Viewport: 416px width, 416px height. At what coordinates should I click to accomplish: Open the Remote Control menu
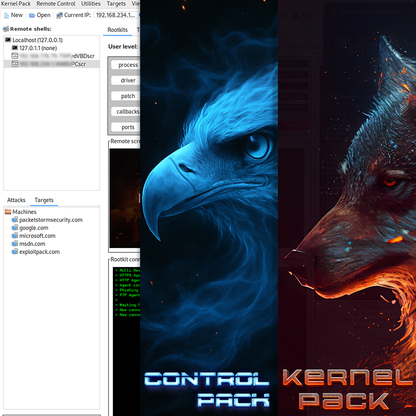(56, 4)
